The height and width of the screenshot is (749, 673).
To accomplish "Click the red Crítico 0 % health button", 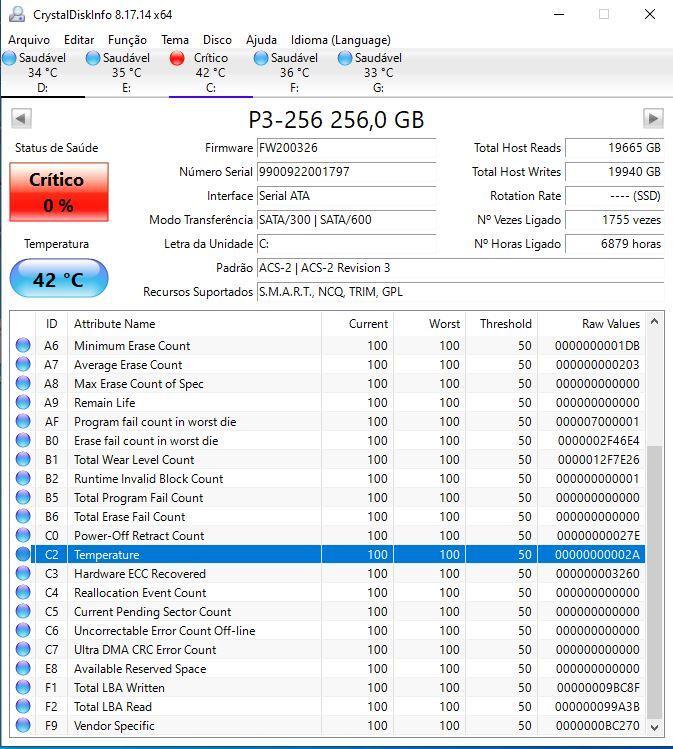I will pyautogui.click(x=59, y=192).
